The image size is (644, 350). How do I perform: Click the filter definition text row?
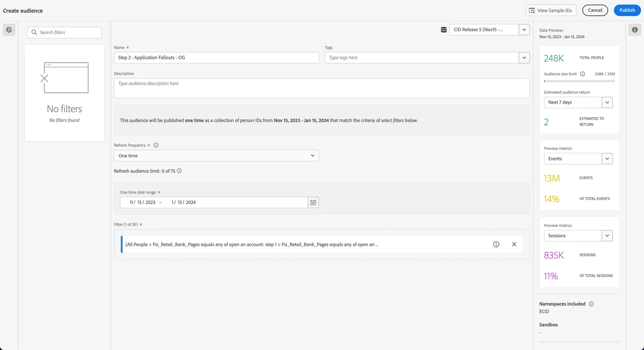click(x=252, y=244)
